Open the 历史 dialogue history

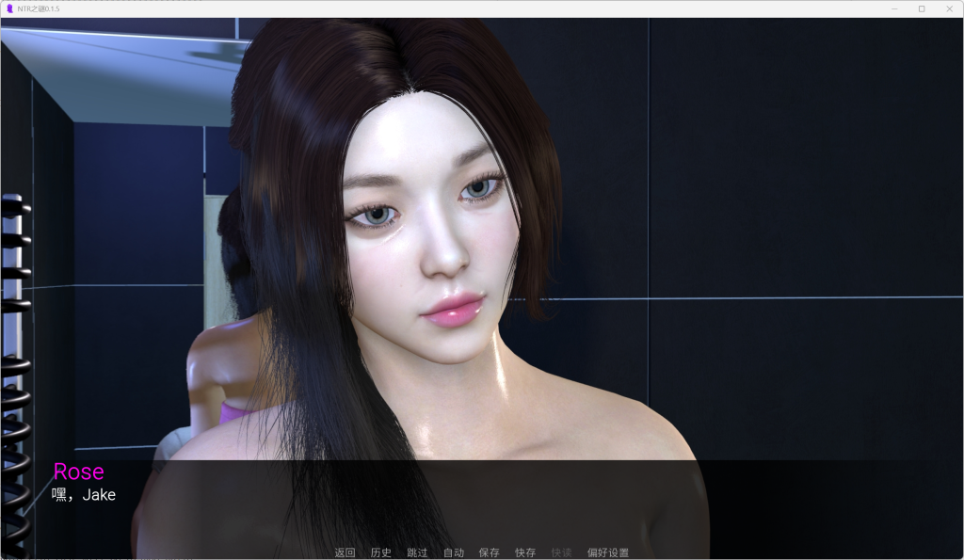pos(380,552)
